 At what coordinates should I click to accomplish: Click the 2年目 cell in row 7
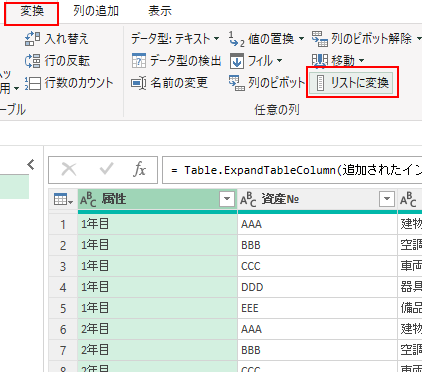coord(157,350)
